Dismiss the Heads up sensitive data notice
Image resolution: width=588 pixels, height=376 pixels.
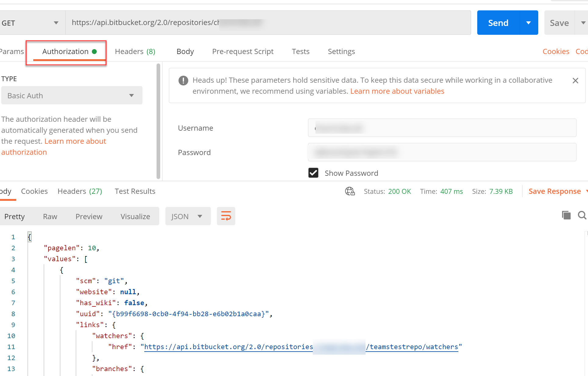click(x=575, y=81)
